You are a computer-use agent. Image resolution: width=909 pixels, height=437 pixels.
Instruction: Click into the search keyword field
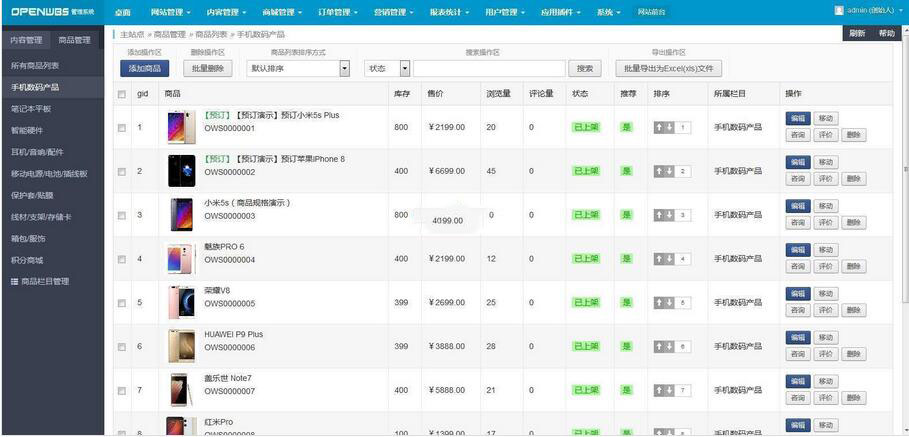(x=489, y=68)
